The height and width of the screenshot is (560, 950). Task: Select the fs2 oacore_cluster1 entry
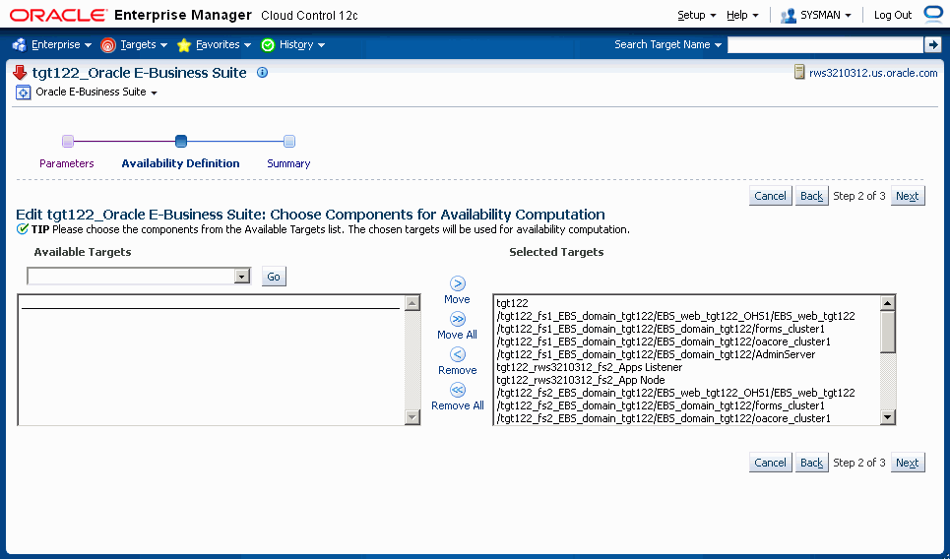688,417
